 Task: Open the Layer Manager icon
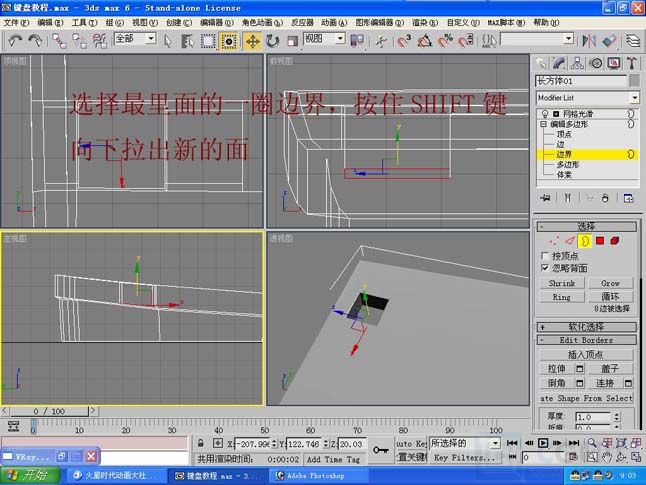(633, 41)
